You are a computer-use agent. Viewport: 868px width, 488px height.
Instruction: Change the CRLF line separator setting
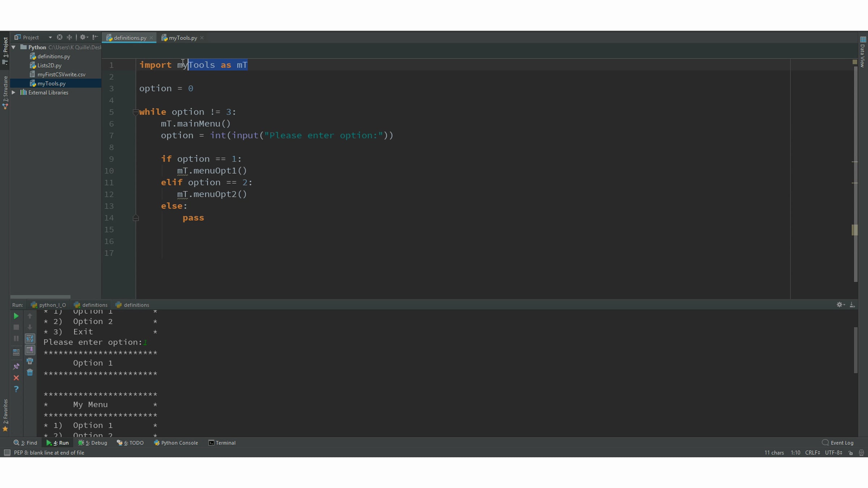pos(812,453)
